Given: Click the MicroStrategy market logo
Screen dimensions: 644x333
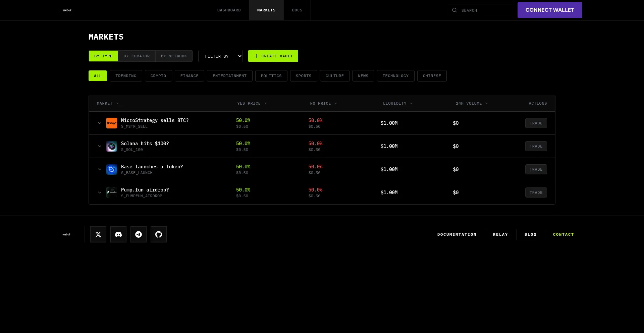Looking at the screenshot, I should coord(111,123).
